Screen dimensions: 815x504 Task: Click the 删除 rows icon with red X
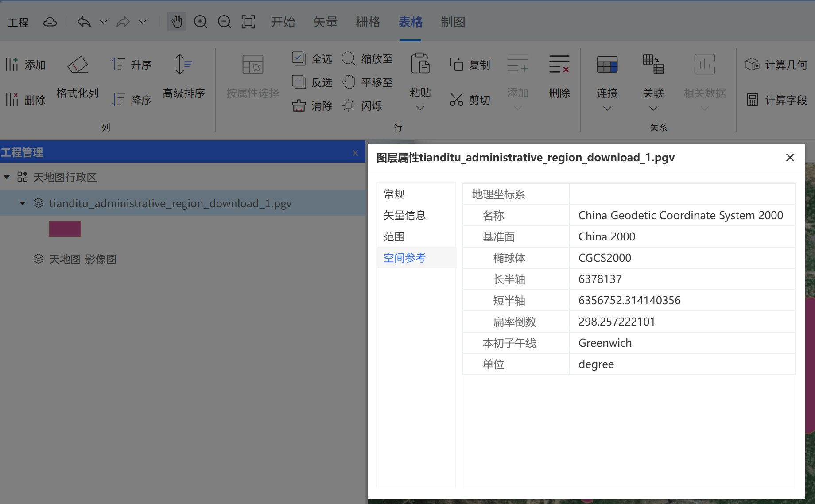coord(559,64)
